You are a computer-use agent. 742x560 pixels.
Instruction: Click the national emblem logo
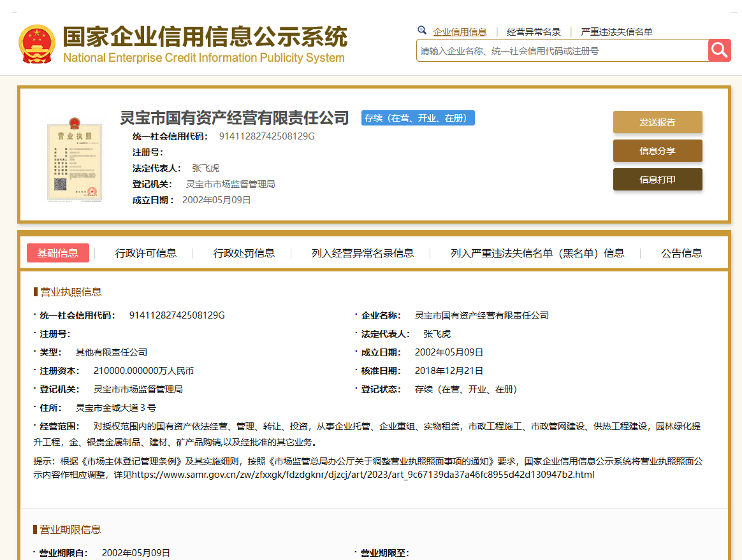pos(37,44)
